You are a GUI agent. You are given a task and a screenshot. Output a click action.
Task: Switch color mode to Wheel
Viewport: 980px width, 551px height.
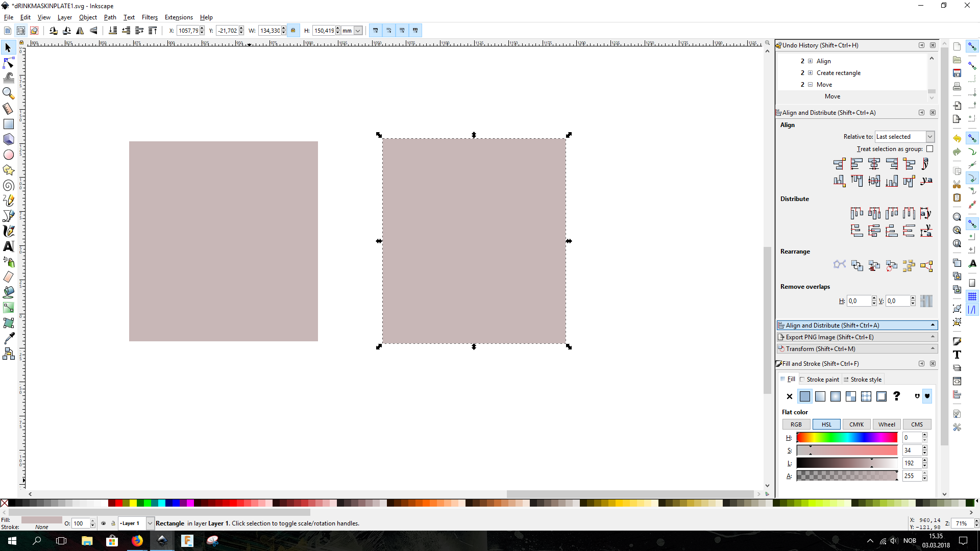(887, 424)
